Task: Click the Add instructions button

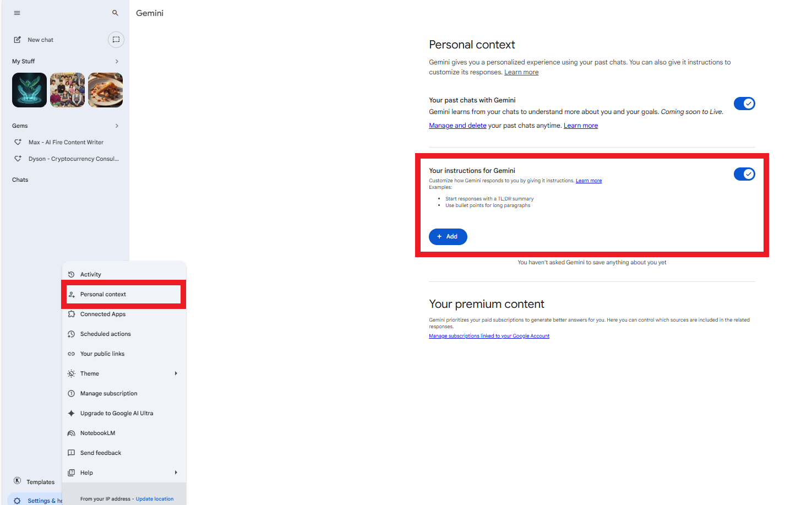Action: click(448, 236)
